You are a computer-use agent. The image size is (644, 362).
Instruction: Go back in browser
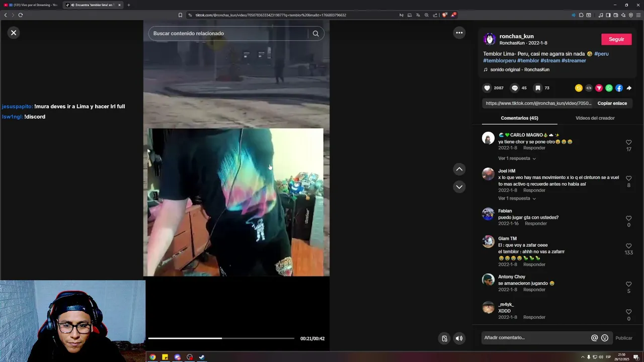point(6,15)
